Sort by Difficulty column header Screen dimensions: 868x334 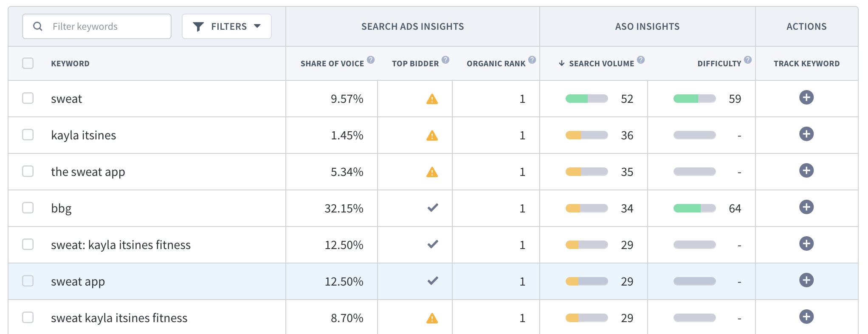coord(719,64)
